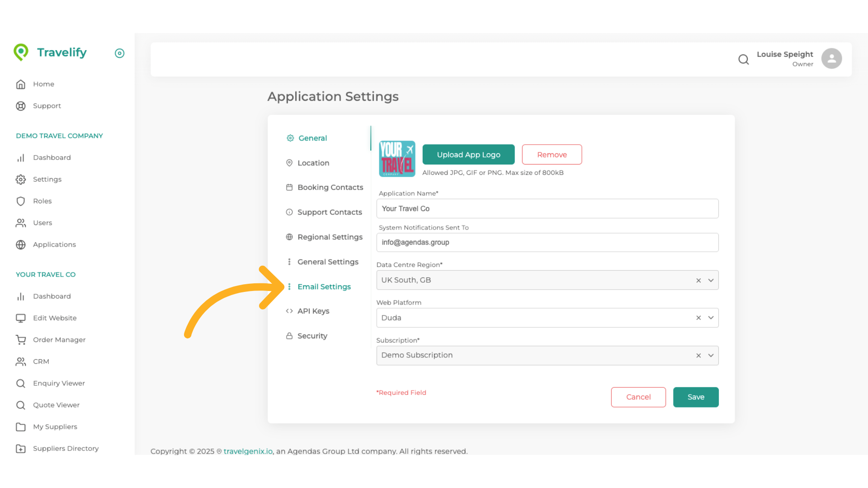Select the Home icon in the sidebar
The image size is (868, 488).
click(21, 84)
